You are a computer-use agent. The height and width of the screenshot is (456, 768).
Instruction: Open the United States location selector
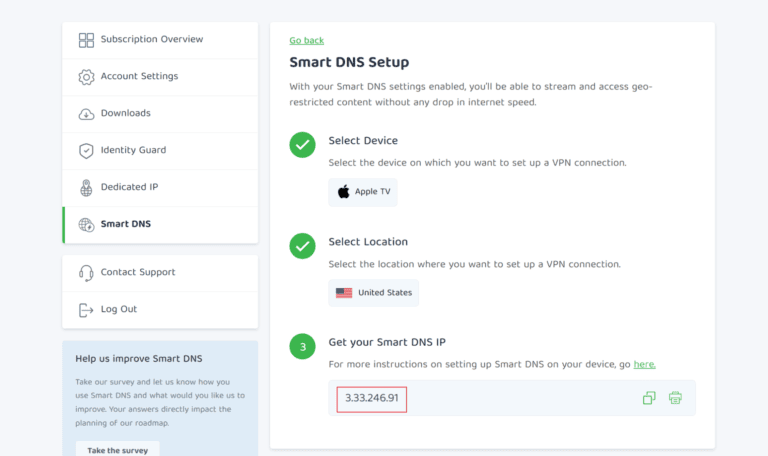[x=373, y=293]
